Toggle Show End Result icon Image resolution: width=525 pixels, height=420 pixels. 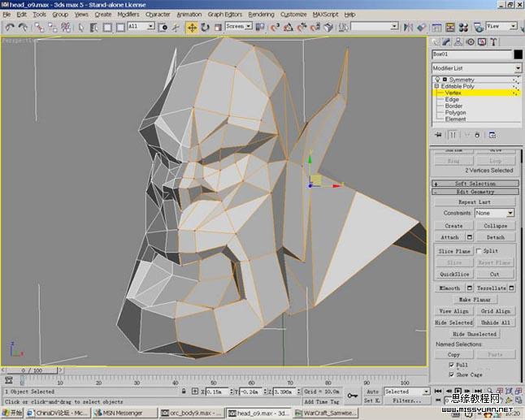[x=453, y=135]
